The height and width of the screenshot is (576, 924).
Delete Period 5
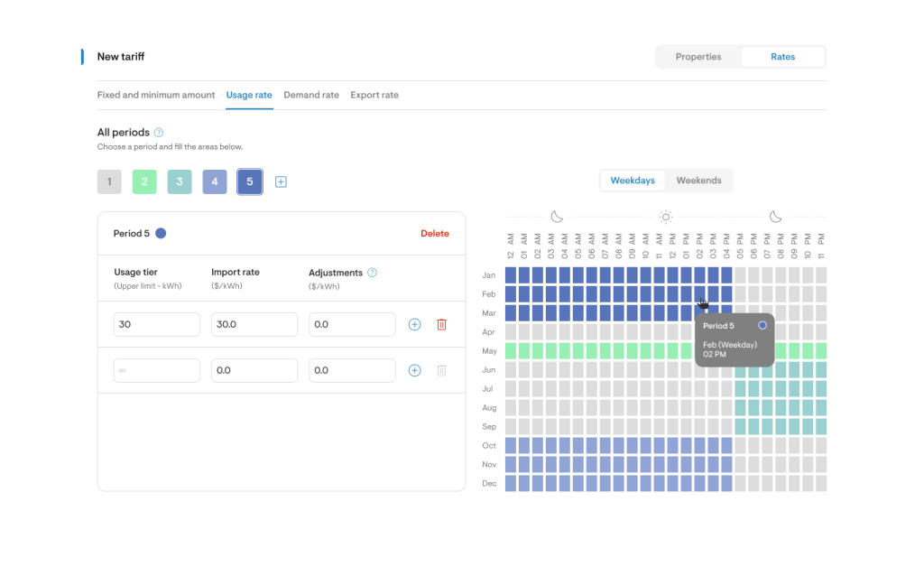(x=434, y=234)
